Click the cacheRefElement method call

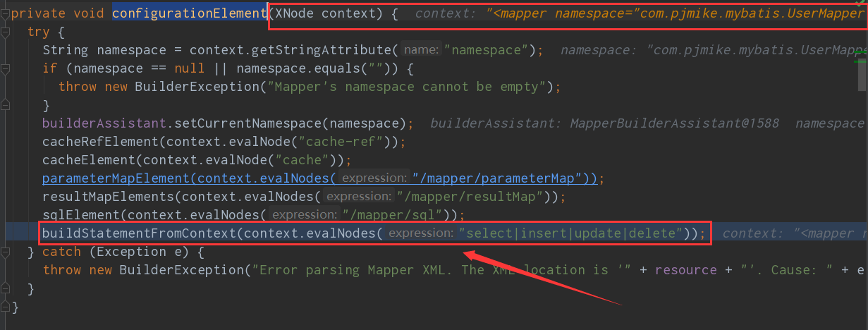pos(100,142)
